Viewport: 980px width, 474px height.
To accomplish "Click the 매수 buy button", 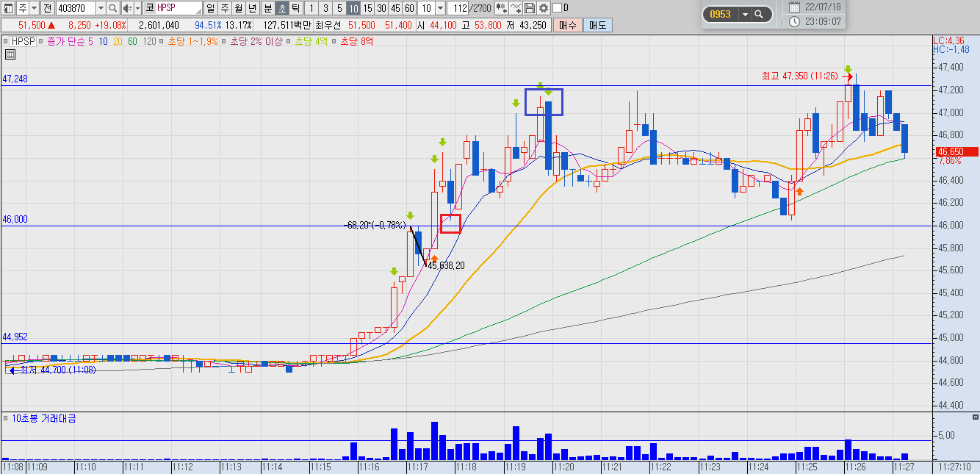I will 568,26.
